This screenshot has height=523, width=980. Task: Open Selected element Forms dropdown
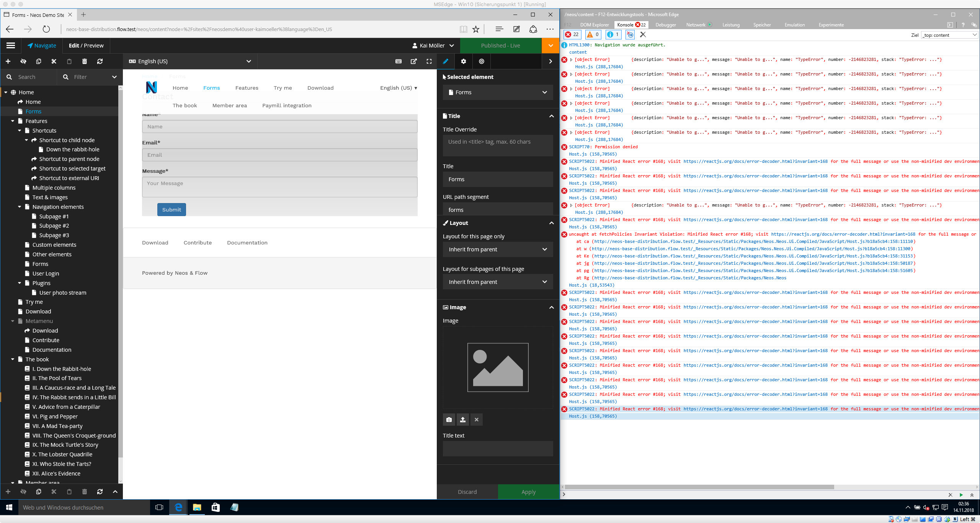click(x=498, y=92)
